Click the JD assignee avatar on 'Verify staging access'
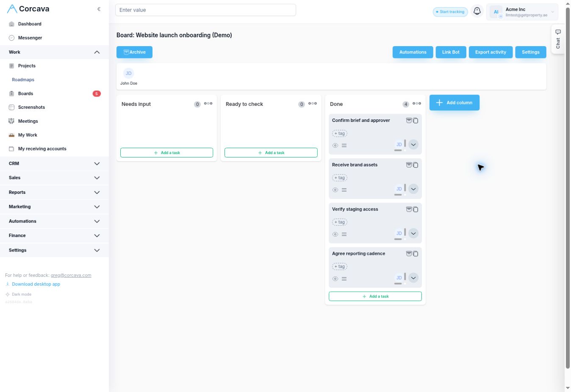Viewport: 571px width, 392px height. (x=399, y=234)
